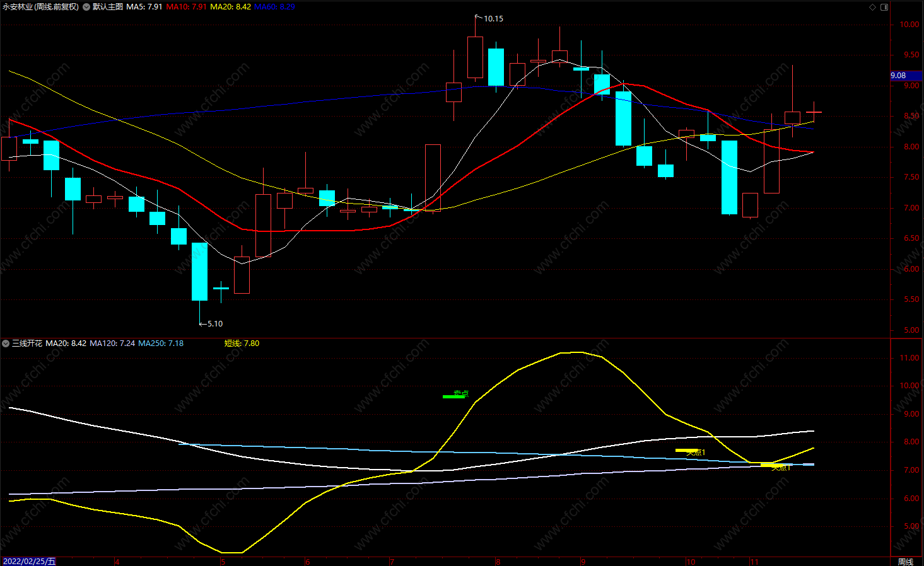The image size is (924, 566).
Task: Click month 8 marker on the time axis
Action: [498, 562]
